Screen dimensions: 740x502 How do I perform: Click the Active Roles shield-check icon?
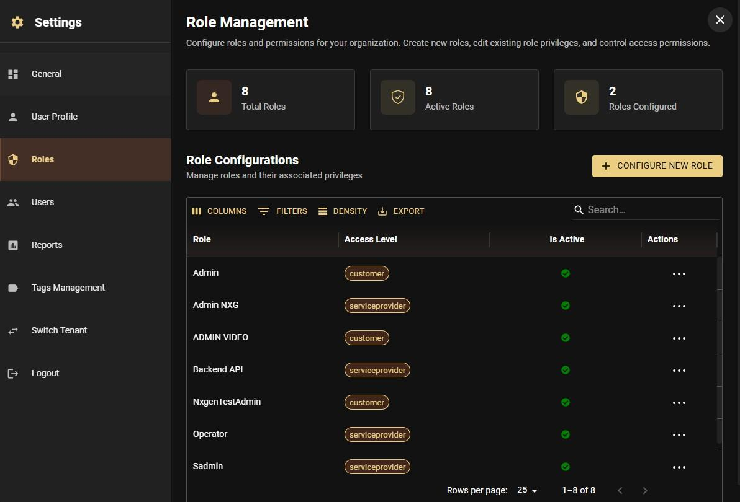(398, 97)
